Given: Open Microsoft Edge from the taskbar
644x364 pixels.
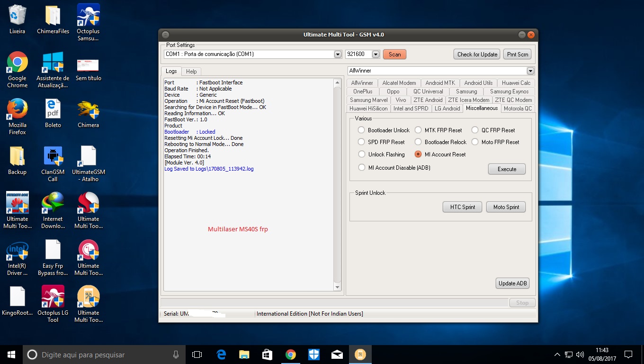Looking at the screenshot, I should 221,355.
